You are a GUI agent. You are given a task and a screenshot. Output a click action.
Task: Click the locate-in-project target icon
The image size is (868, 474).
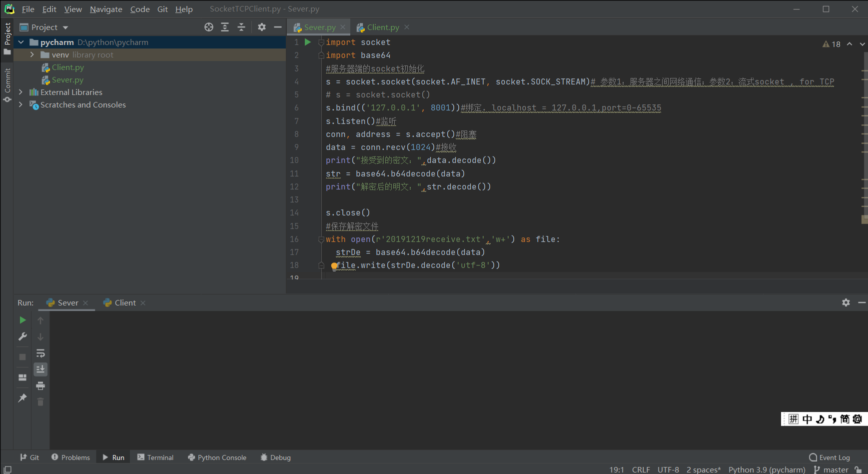click(209, 27)
